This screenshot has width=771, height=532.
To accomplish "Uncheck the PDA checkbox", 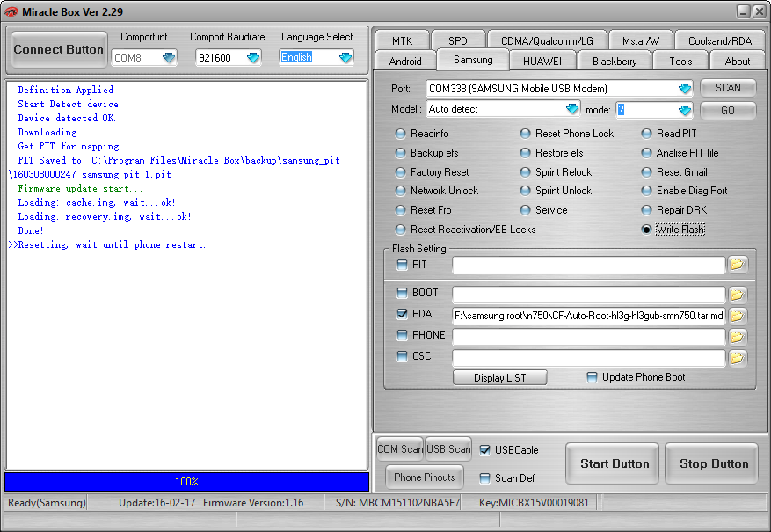I will click(x=403, y=314).
